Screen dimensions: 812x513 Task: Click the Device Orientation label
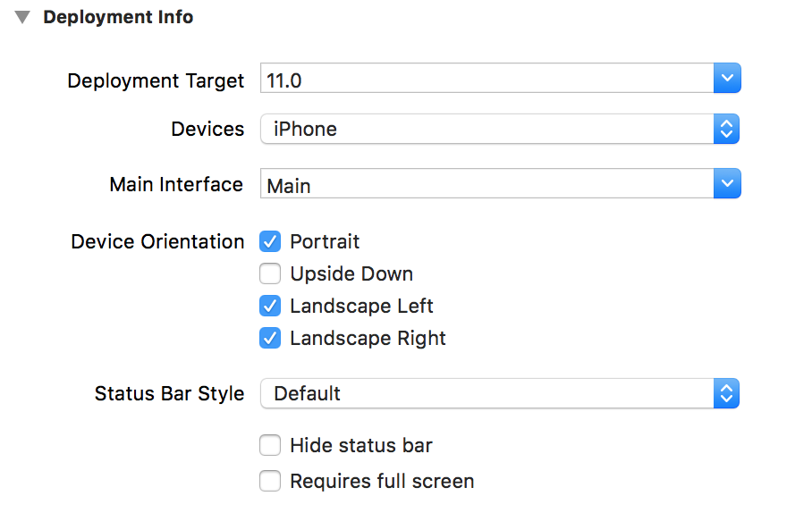click(157, 242)
